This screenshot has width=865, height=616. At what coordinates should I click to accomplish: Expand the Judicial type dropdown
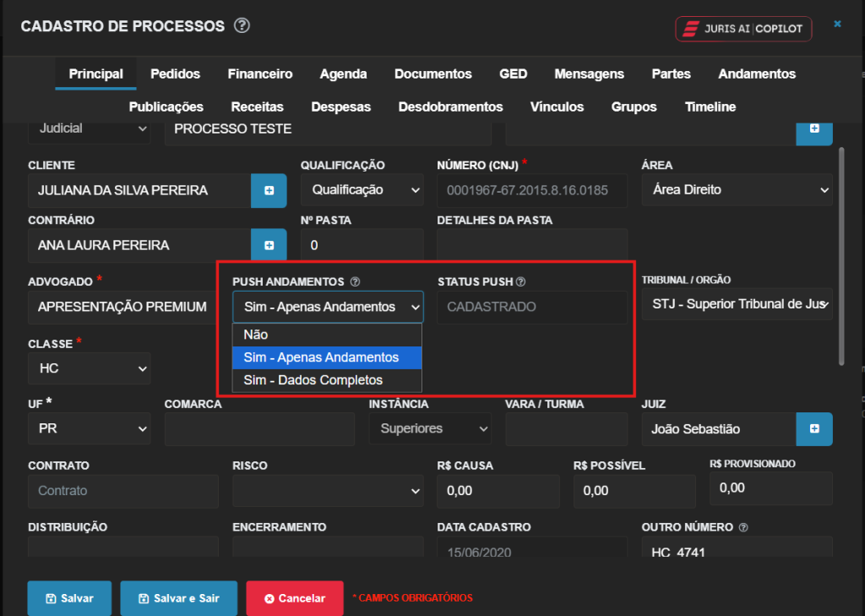[x=90, y=129]
